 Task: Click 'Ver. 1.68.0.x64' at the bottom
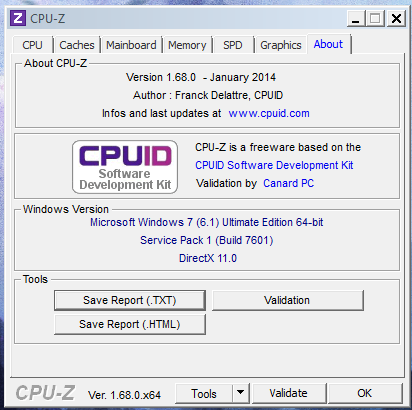click(x=124, y=395)
